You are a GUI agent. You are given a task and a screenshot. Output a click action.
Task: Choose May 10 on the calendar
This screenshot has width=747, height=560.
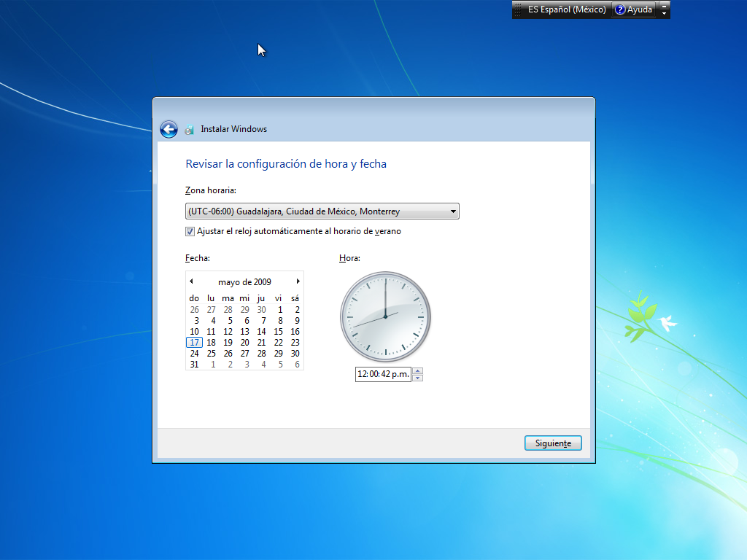[x=194, y=332]
